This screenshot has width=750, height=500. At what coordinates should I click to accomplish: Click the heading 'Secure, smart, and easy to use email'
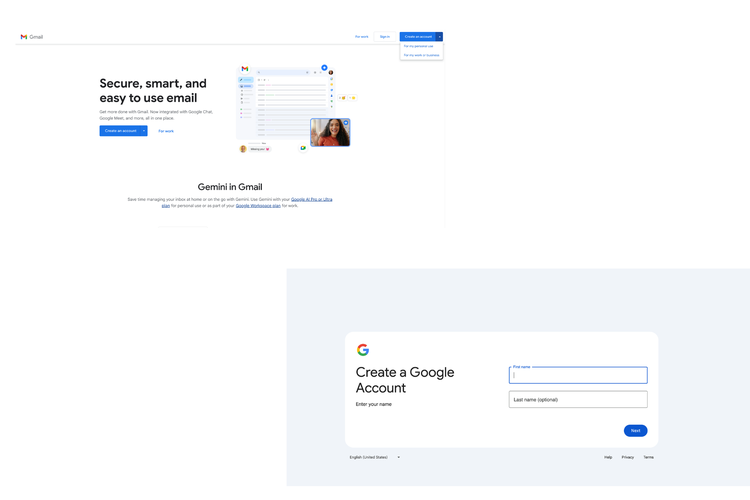pos(153,90)
